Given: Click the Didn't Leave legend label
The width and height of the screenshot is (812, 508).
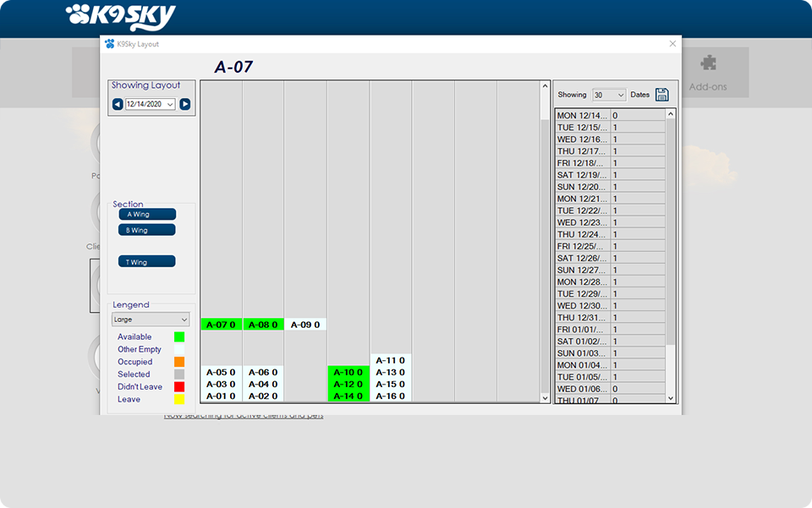Looking at the screenshot, I should (x=140, y=386).
